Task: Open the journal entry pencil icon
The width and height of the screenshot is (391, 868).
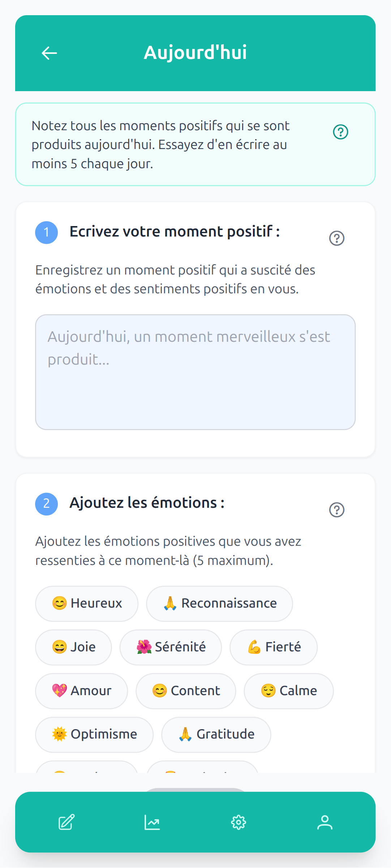Action: coord(66,822)
